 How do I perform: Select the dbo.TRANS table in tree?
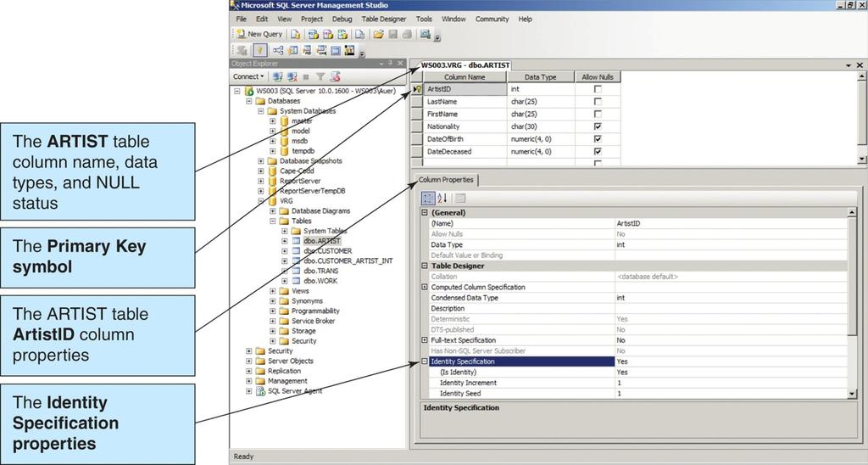click(321, 271)
